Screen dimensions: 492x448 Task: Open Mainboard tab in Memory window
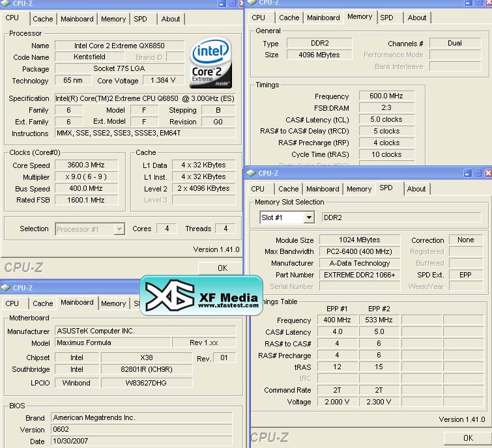(323, 18)
